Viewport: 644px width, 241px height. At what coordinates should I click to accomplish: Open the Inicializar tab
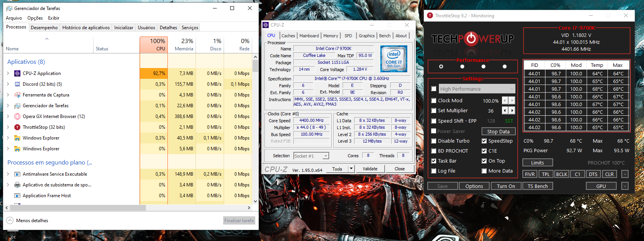click(x=124, y=28)
